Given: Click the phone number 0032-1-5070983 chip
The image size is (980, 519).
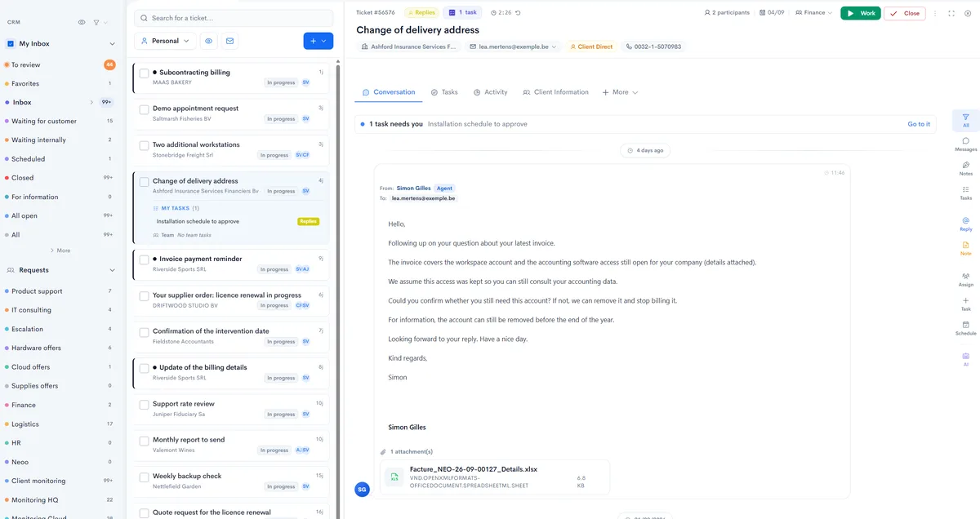Looking at the screenshot, I should coord(653,47).
